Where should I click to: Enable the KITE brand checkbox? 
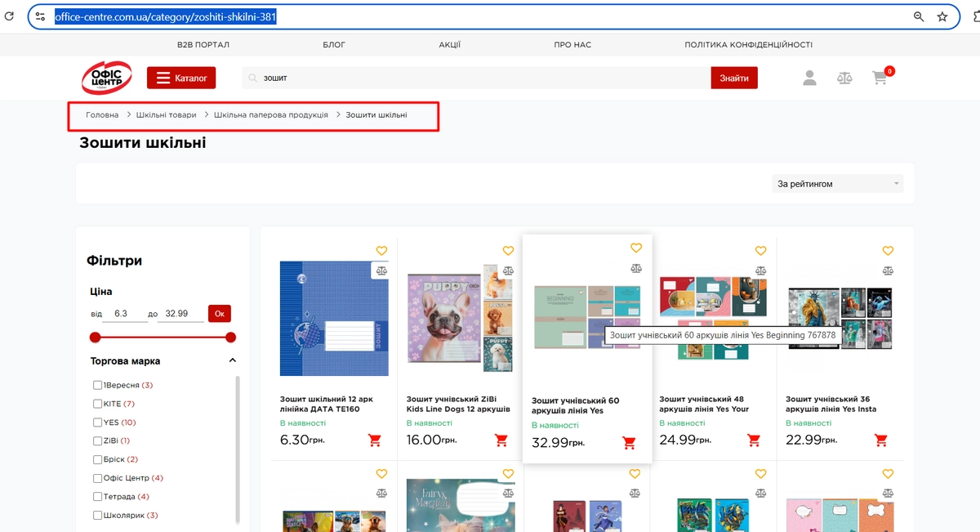pos(98,404)
